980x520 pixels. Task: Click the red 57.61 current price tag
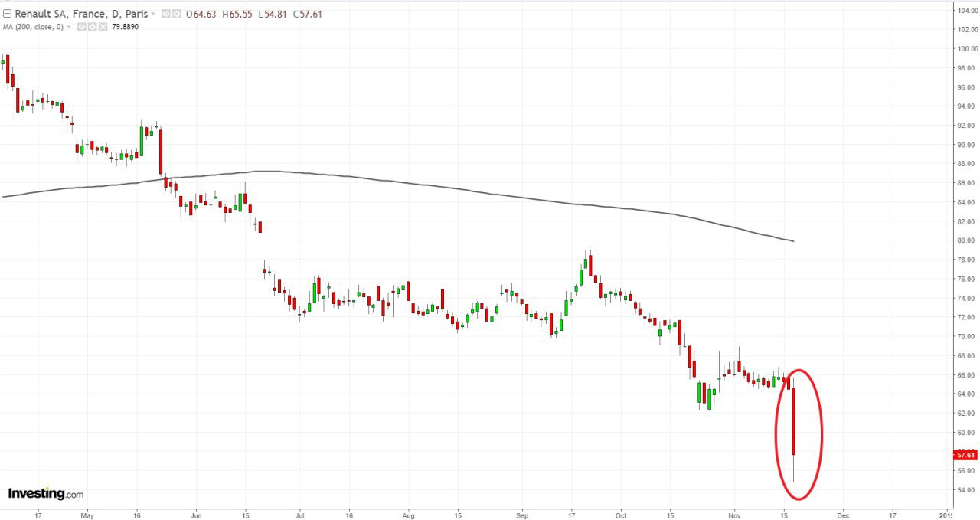click(964, 455)
